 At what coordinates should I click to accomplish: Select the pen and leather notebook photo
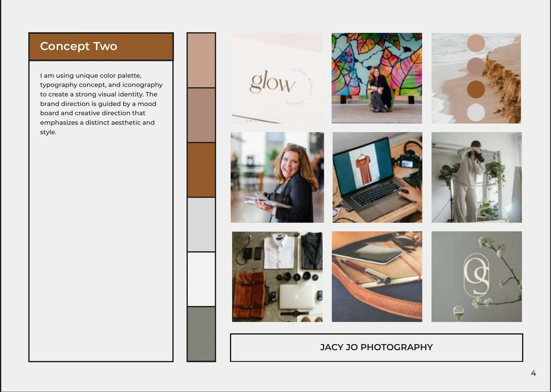[x=377, y=277]
